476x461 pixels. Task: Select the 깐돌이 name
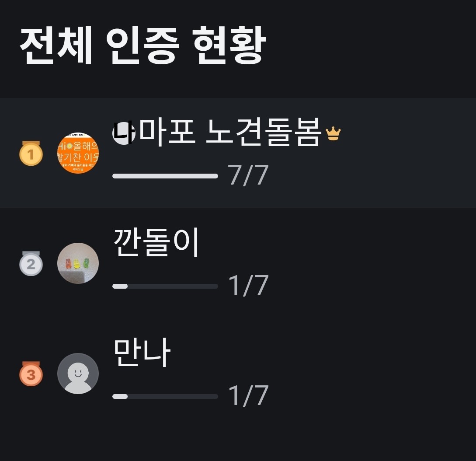pyautogui.click(x=156, y=242)
